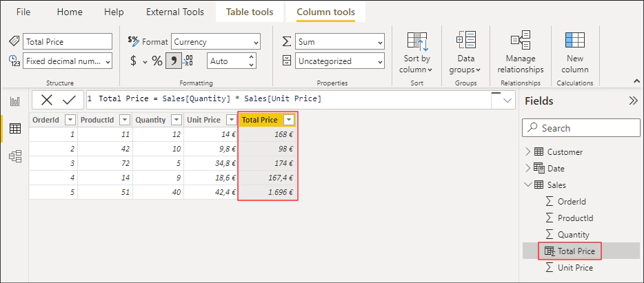
Task: Open the File menu
Action: 23,12
